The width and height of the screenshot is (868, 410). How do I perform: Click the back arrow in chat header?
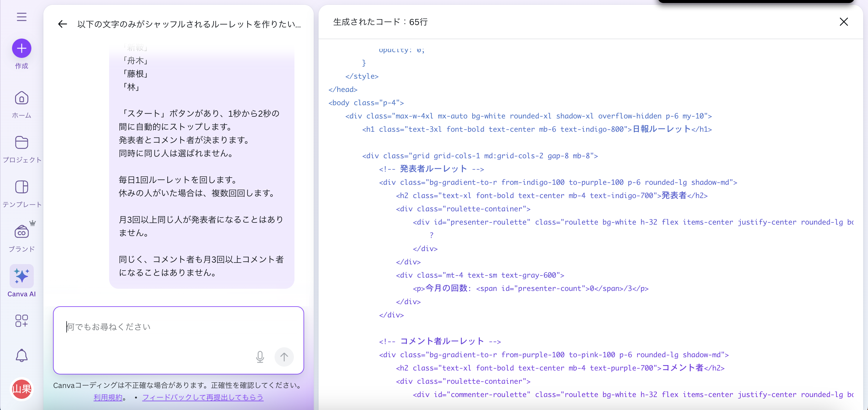(x=62, y=24)
